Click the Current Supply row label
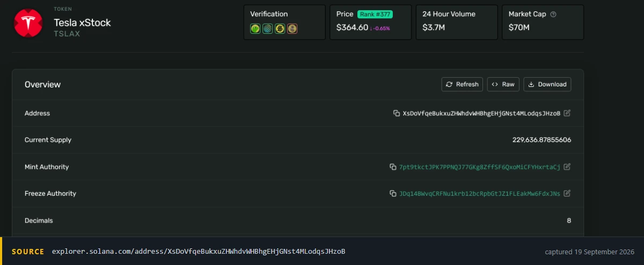 (x=48, y=140)
